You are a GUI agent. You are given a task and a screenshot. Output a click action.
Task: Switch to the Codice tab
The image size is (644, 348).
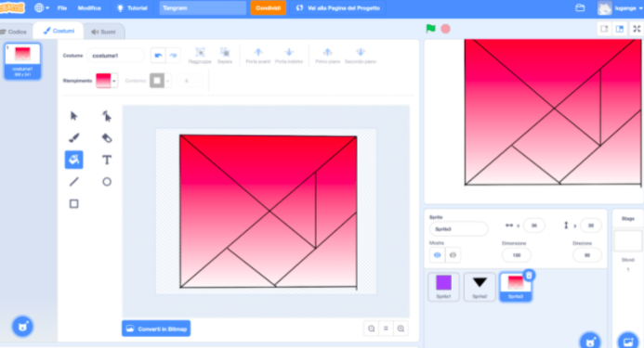[x=14, y=32]
